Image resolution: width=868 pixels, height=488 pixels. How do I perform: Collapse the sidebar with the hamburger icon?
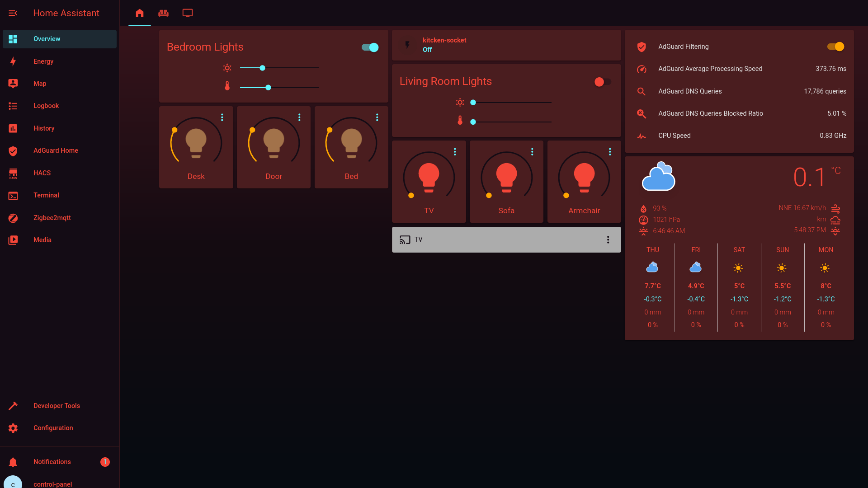(x=13, y=13)
